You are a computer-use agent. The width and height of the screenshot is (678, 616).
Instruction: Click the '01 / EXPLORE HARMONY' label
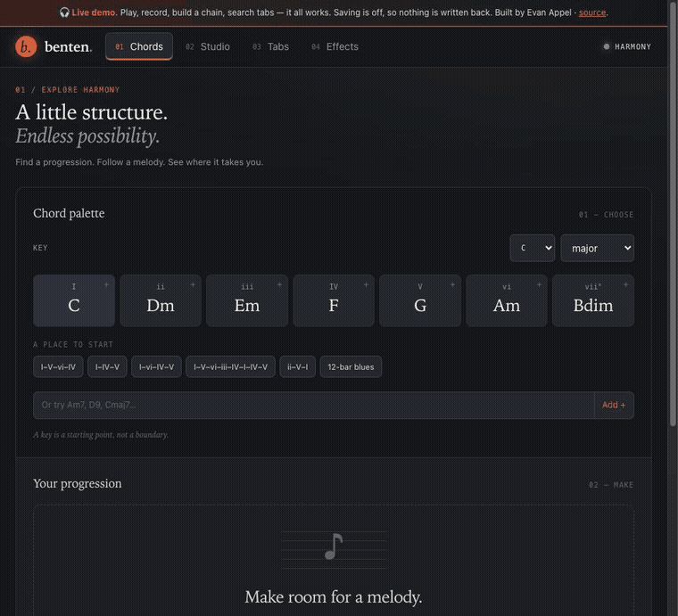(68, 90)
